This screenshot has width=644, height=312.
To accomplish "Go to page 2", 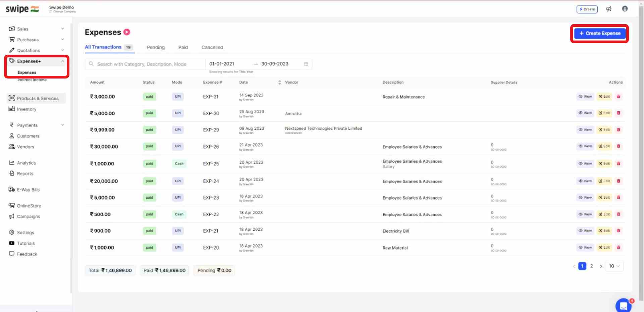I will [x=592, y=266].
